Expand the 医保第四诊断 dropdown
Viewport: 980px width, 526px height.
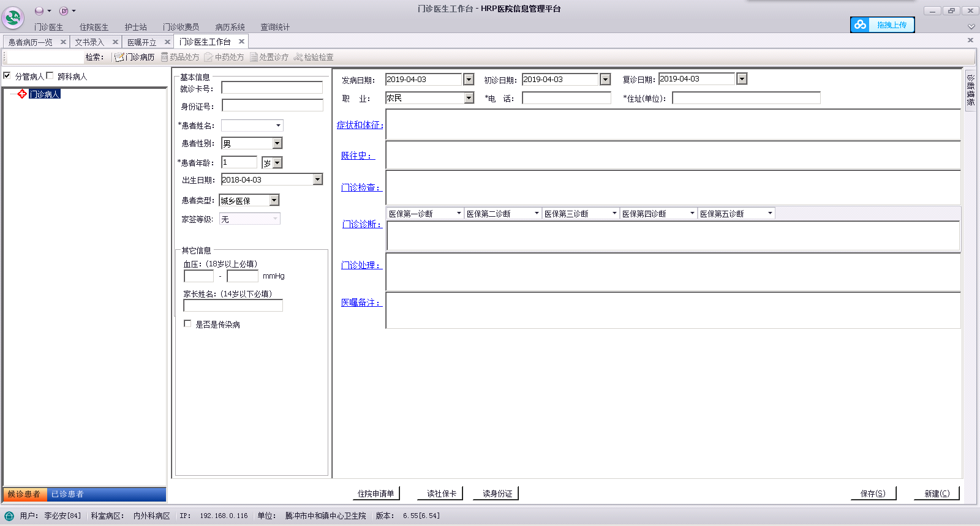pyautogui.click(x=692, y=213)
